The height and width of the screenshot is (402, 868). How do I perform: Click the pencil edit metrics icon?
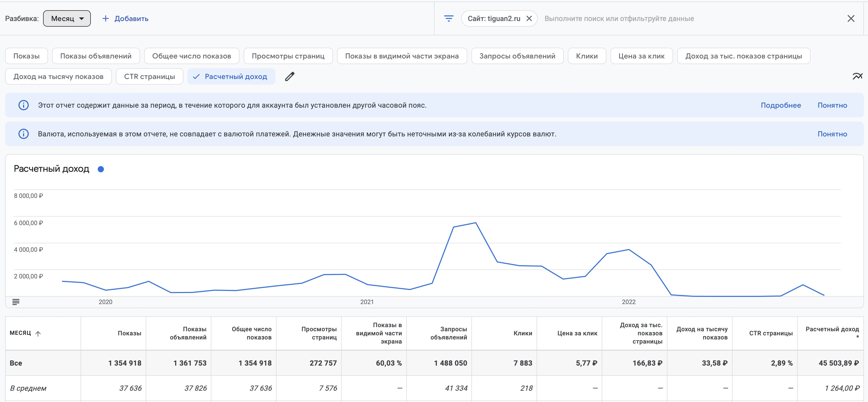[x=289, y=77]
